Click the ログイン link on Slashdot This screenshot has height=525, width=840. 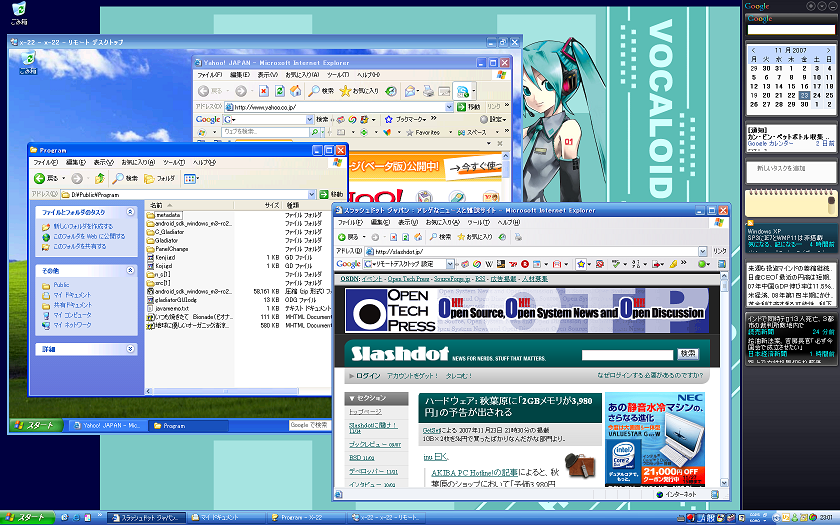368,376
